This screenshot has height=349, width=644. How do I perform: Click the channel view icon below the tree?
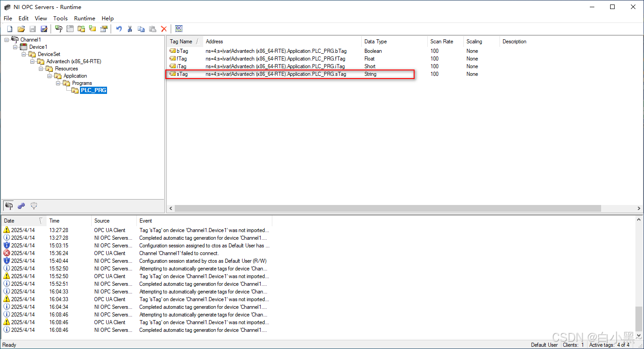9,206
